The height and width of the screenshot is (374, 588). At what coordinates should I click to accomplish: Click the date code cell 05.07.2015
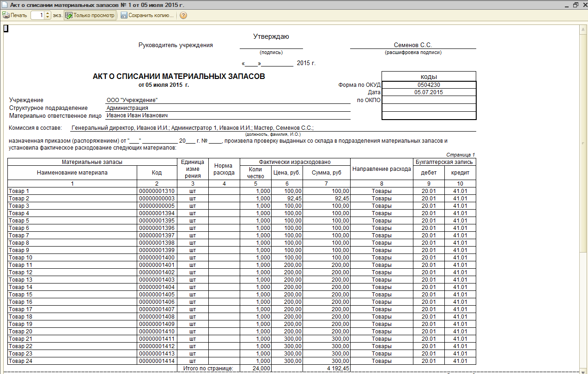click(429, 92)
